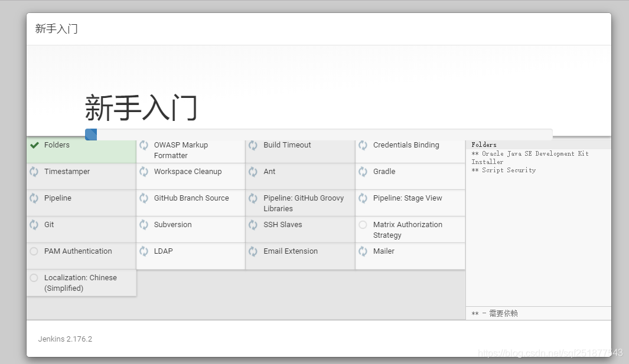This screenshot has height=364, width=629.
Task: Click the large 新手入门 heading
Action: (141, 107)
